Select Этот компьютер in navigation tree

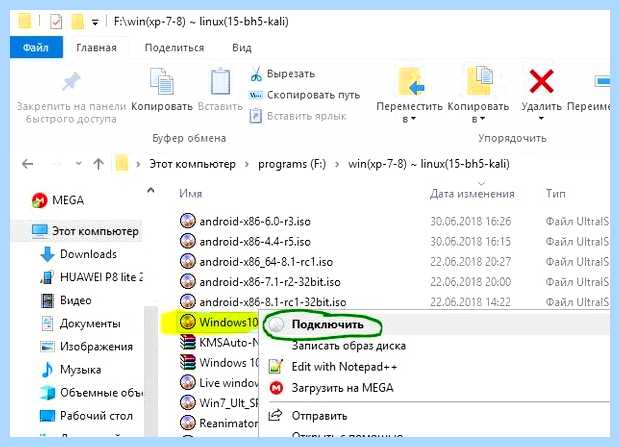[95, 231]
